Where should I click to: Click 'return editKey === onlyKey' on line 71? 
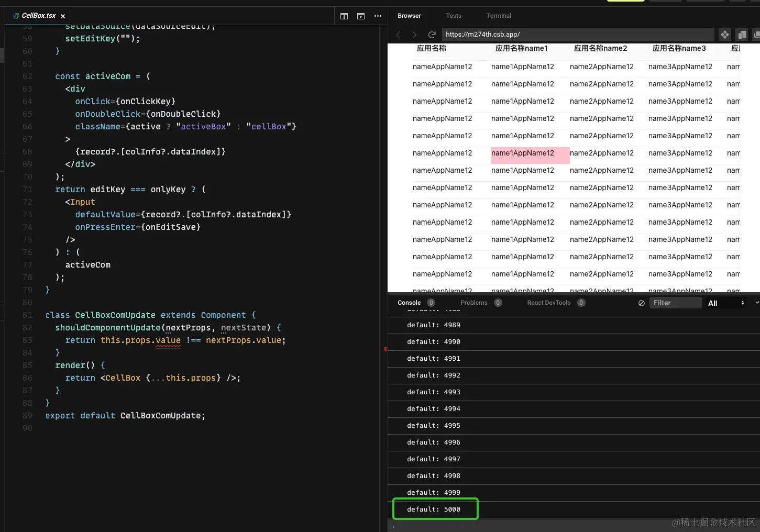[x=120, y=190]
